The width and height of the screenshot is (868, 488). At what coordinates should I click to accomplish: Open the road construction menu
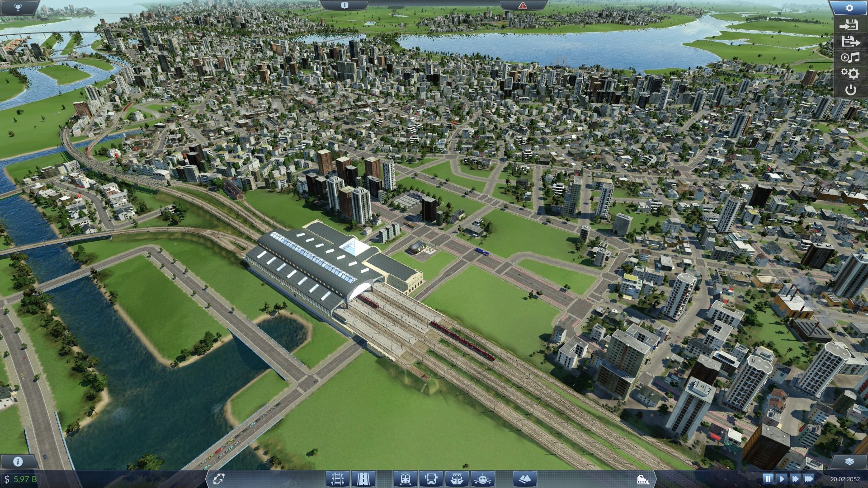pyautogui.click(x=363, y=479)
